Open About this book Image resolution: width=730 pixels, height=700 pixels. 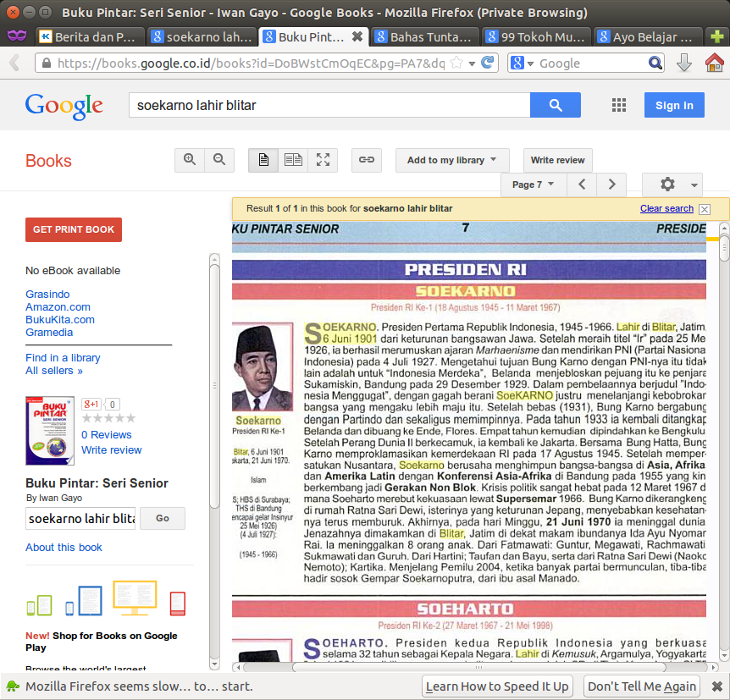pyautogui.click(x=64, y=548)
